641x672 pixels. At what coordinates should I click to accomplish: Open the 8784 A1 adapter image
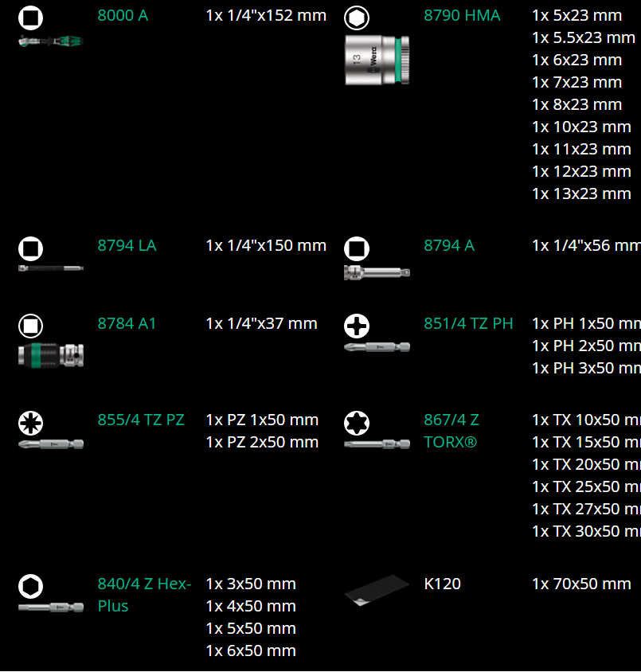(50, 355)
